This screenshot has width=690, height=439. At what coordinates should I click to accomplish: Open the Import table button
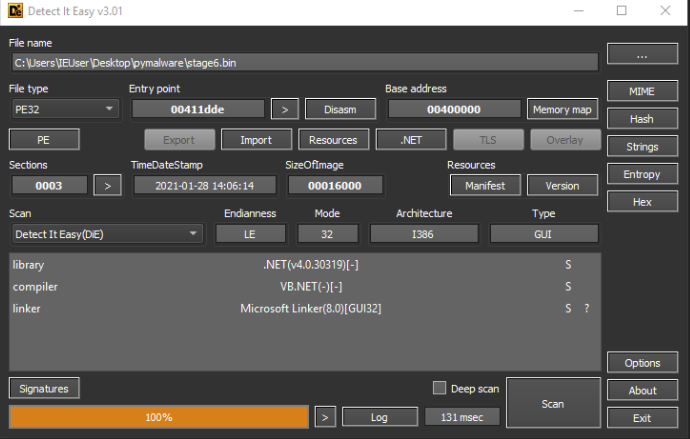(256, 140)
